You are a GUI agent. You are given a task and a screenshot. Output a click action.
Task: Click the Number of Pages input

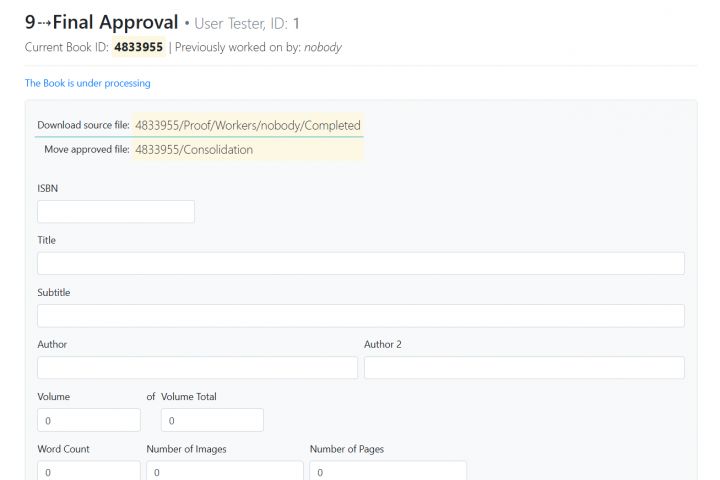(388, 471)
